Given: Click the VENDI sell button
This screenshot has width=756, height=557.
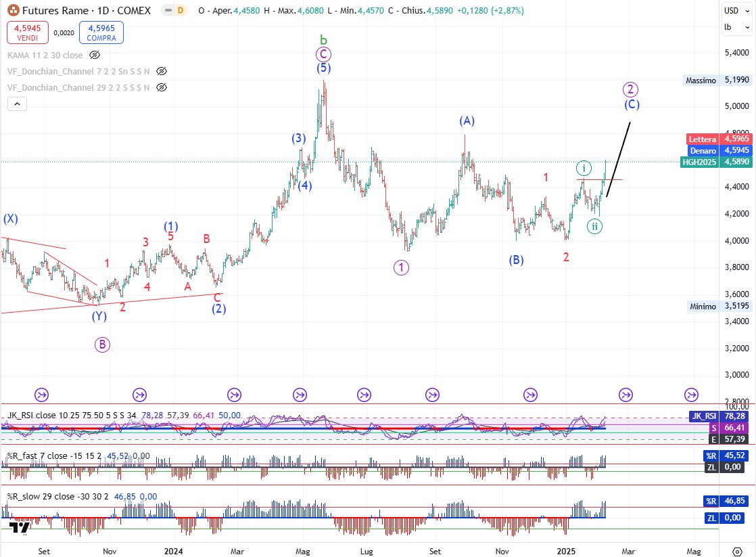Looking at the screenshot, I should tap(28, 32).
